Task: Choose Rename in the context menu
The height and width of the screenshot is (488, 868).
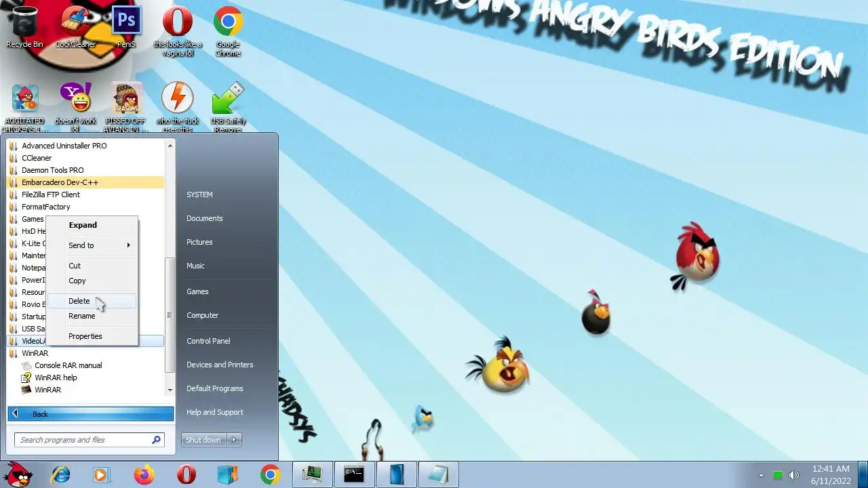Action: (92, 316)
